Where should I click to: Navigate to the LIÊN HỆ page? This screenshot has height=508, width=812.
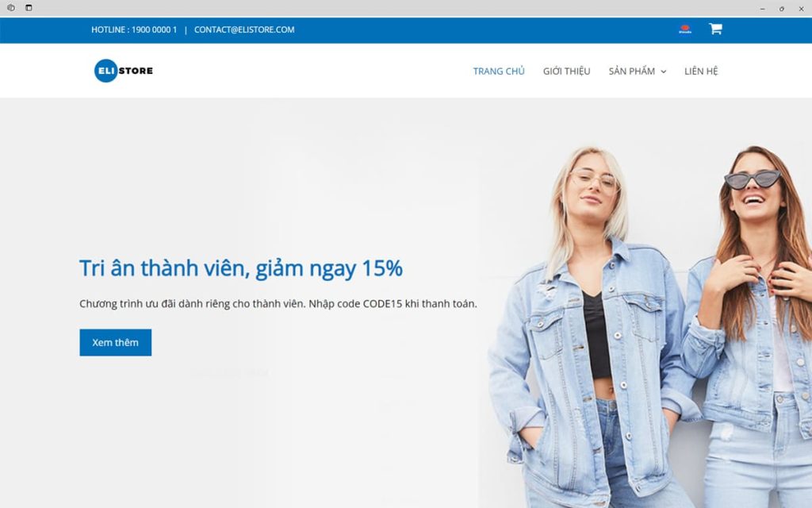pos(701,71)
